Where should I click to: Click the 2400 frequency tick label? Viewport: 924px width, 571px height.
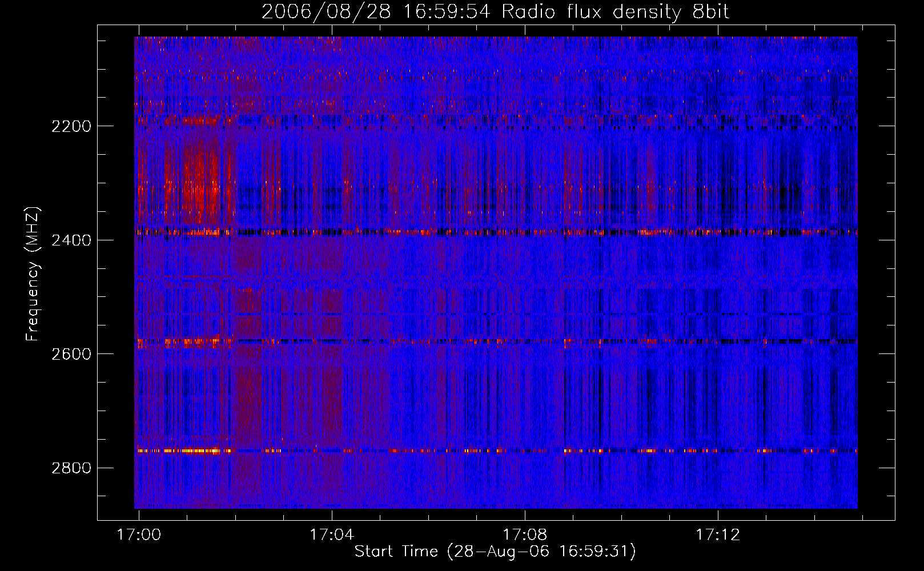(71, 240)
